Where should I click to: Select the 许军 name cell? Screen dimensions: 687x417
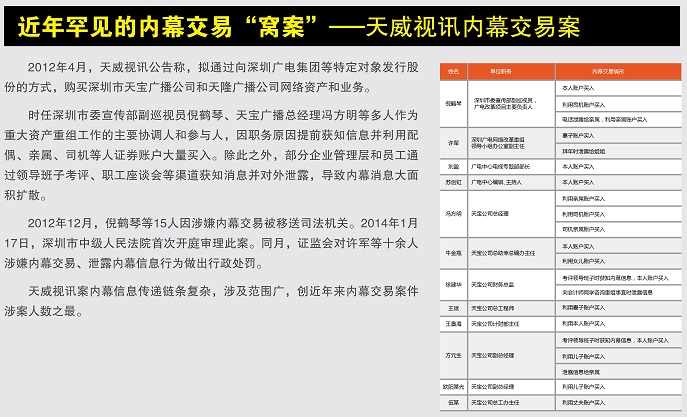[x=453, y=142]
